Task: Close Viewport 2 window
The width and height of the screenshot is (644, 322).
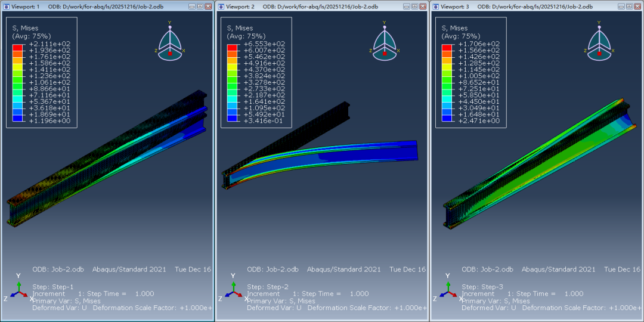Action: click(423, 7)
